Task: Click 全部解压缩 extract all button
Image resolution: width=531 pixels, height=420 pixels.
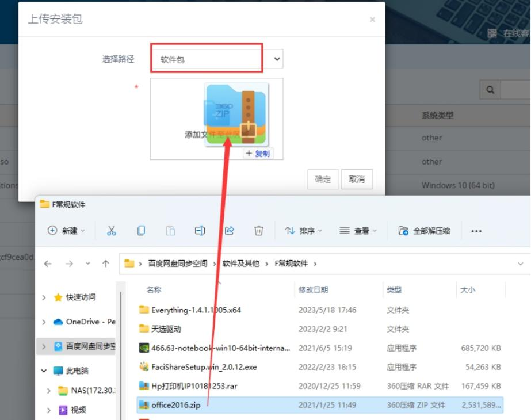Action: (x=425, y=231)
